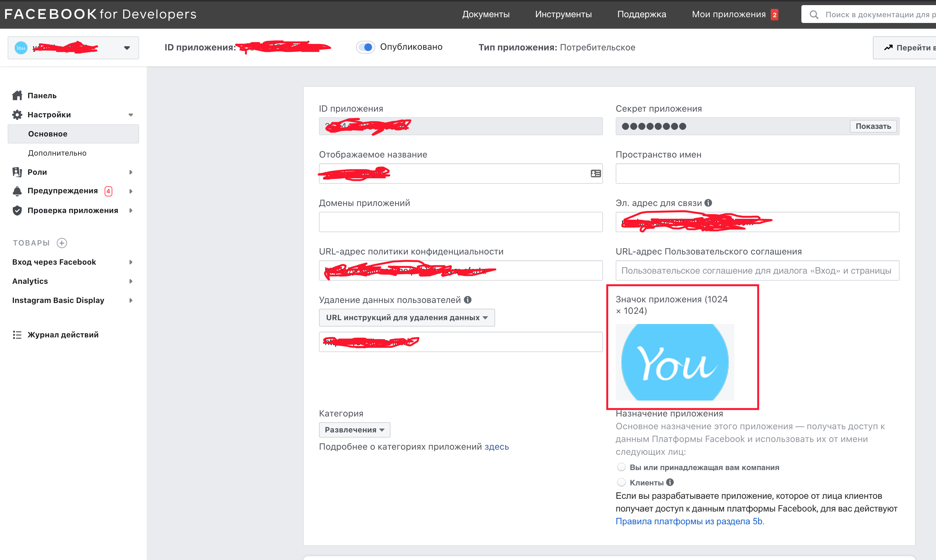Open the Документы menu
This screenshot has height=560, width=936.
click(x=486, y=14)
